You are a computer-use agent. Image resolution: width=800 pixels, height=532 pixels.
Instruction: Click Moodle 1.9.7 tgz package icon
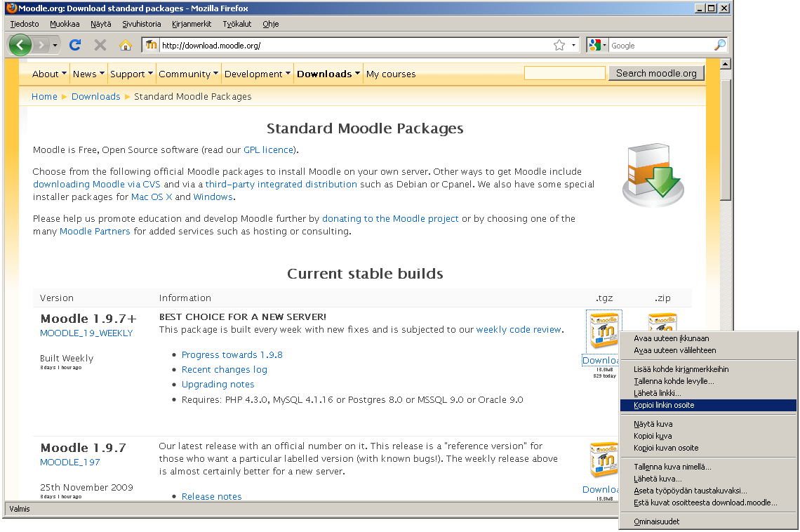(604, 460)
